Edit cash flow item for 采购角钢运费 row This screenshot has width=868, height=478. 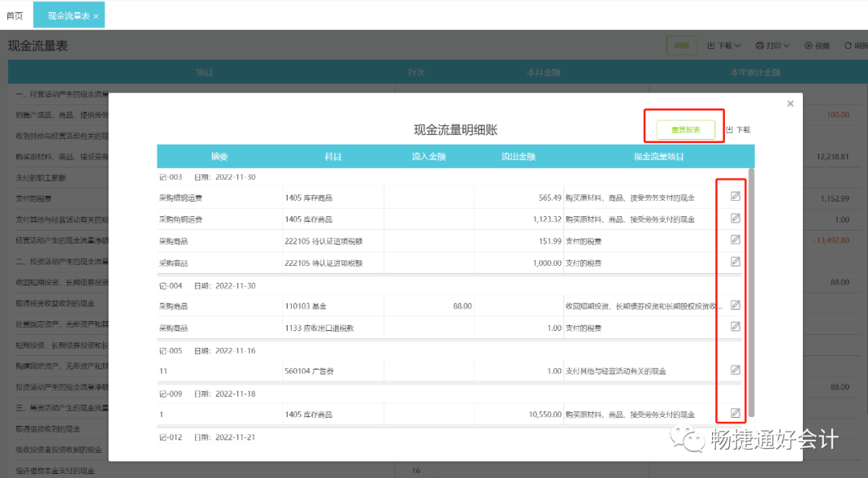(735, 218)
